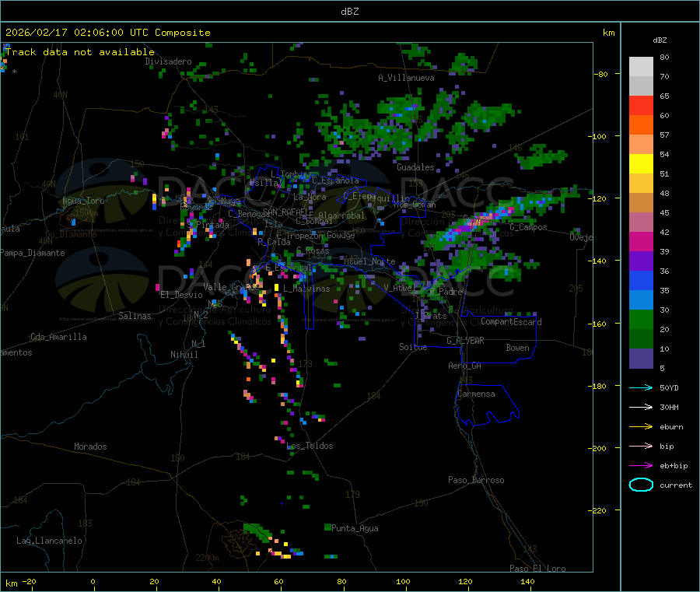The image size is (700, 592).
Task: Click the G_ALVEAR map label
Action: [465, 341]
